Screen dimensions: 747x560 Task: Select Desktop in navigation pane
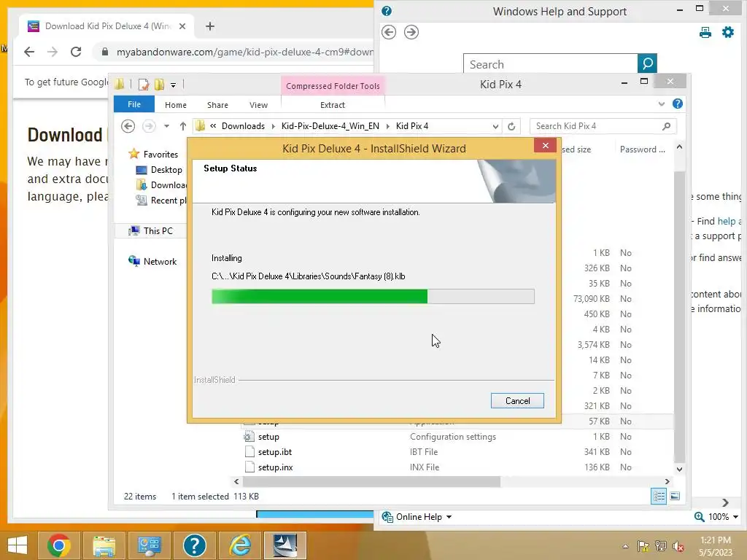(x=166, y=169)
